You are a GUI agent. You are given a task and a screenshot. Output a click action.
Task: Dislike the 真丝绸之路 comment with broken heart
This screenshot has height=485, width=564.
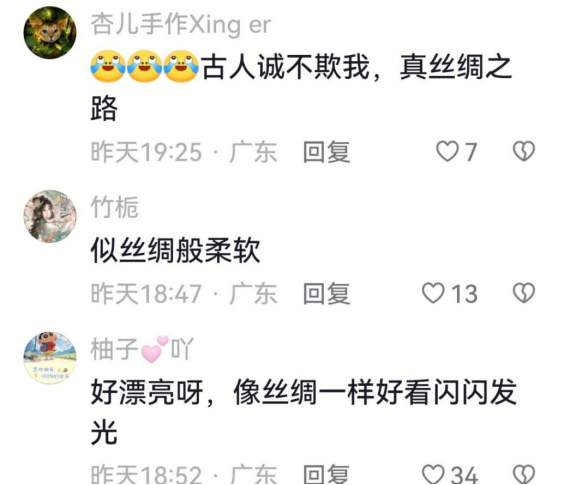click(524, 151)
